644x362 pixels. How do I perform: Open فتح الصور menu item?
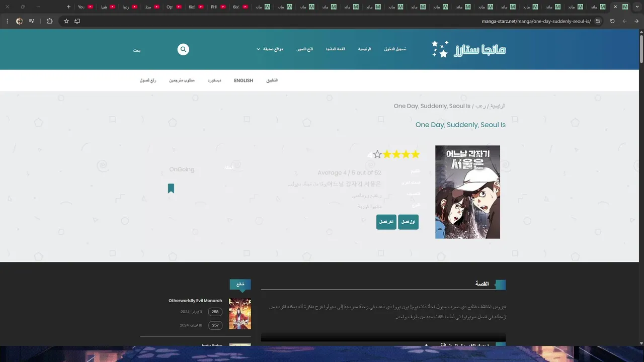(x=305, y=49)
